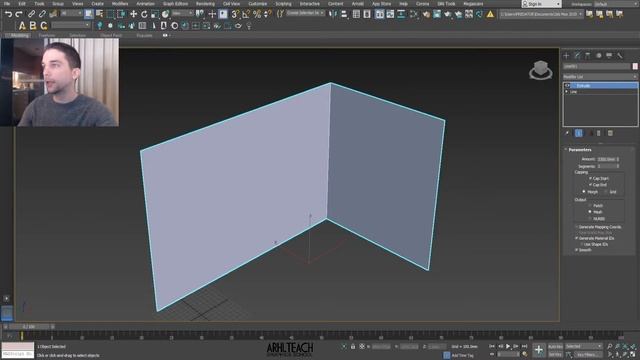Click the Play Animation button
640x360 pixels.
click(508, 347)
